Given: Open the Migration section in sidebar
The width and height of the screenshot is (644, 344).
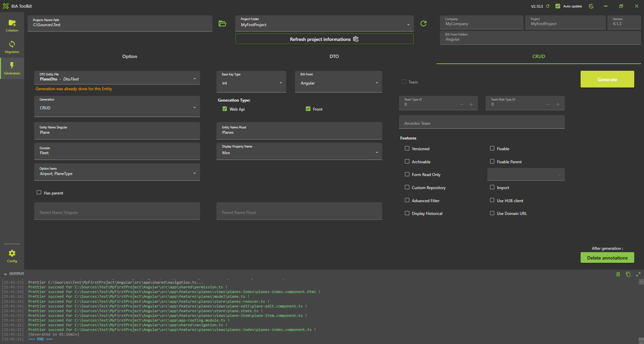Looking at the screenshot, I should coord(12,47).
